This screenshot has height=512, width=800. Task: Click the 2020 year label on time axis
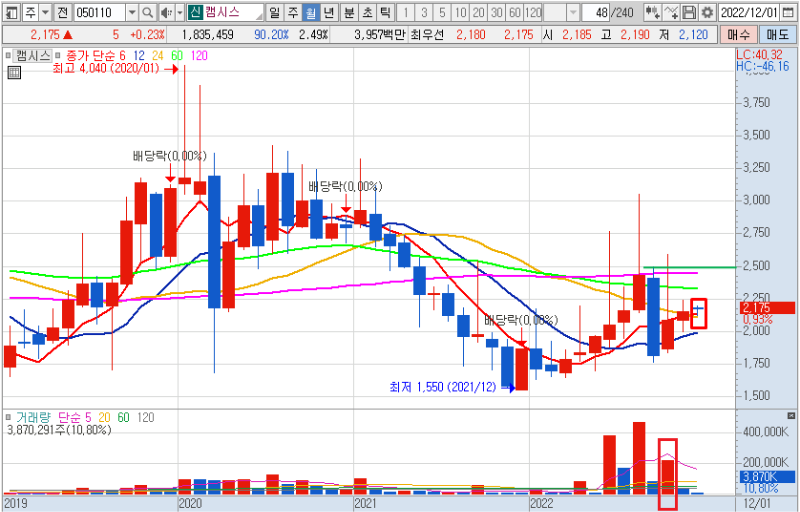(190, 504)
